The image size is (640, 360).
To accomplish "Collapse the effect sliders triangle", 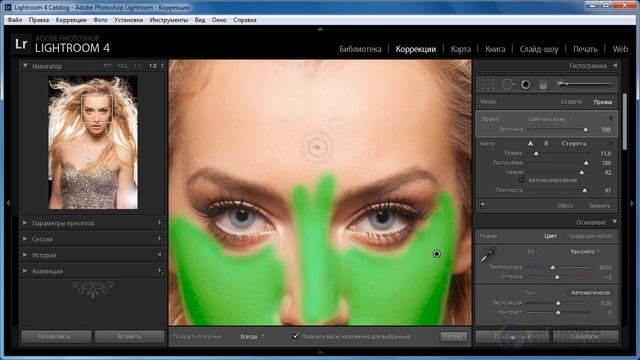I will coord(611,118).
